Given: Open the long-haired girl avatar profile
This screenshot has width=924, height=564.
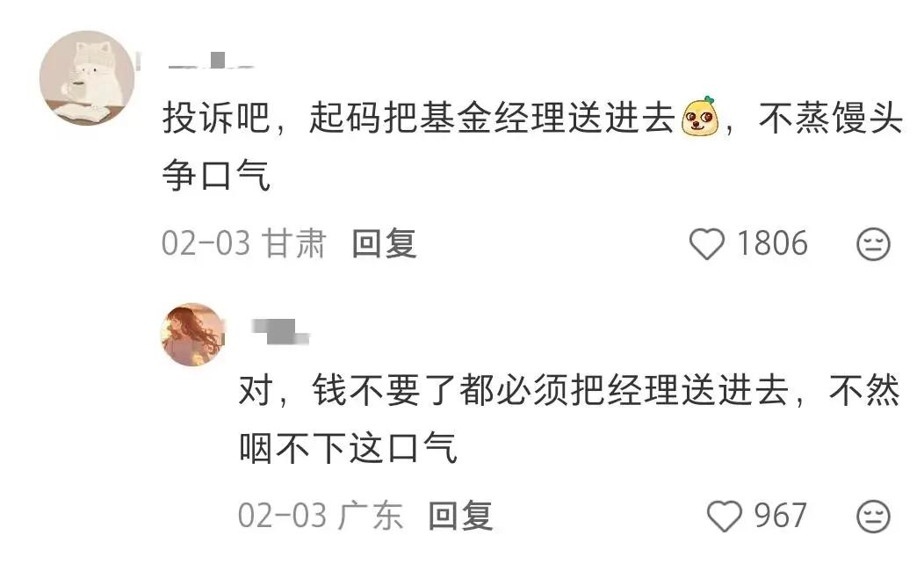Looking at the screenshot, I should click(x=192, y=334).
